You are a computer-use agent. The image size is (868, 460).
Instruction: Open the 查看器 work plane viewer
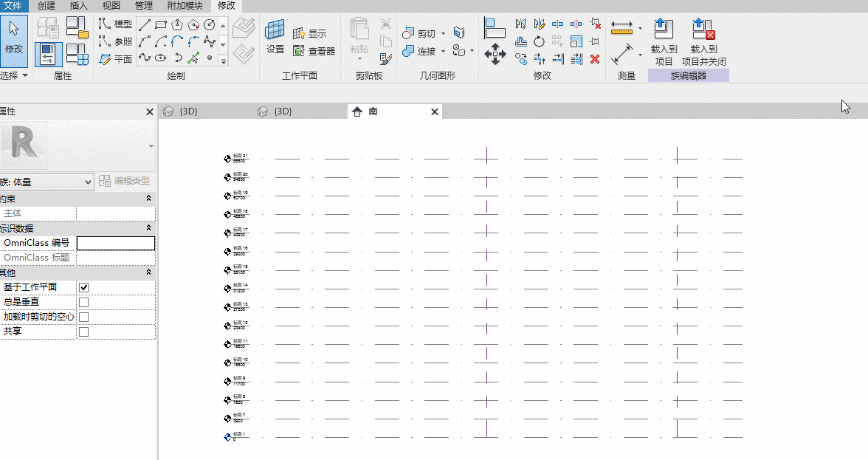[x=314, y=52]
